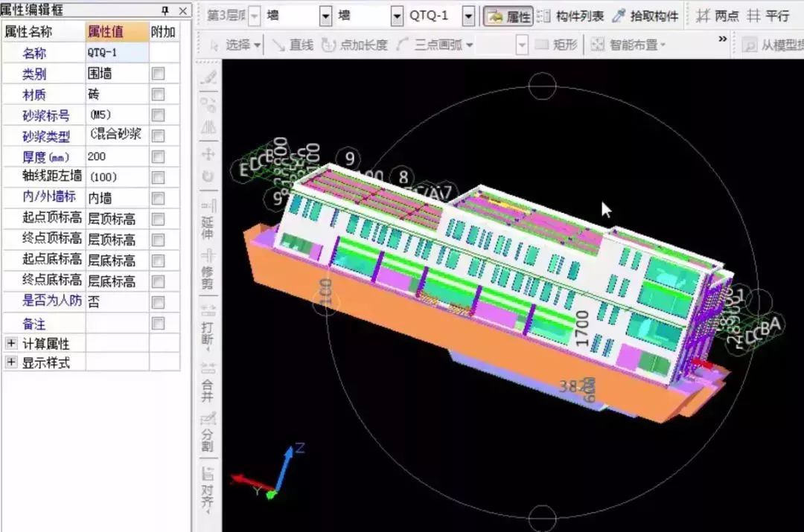Open the 构件列表 component list
Screen dimensions: 804x532
coord(570,16)
